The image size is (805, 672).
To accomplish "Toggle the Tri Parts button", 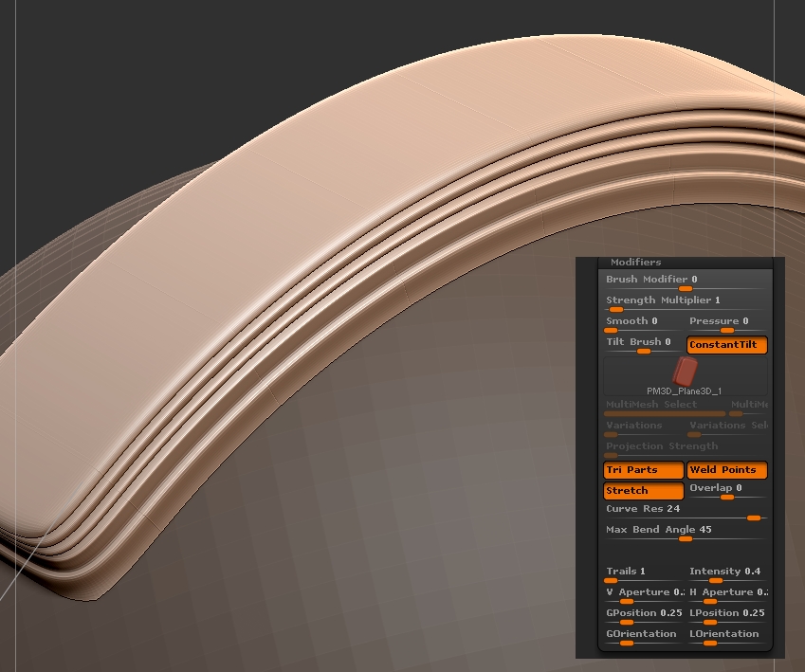I will coord(644,470).
